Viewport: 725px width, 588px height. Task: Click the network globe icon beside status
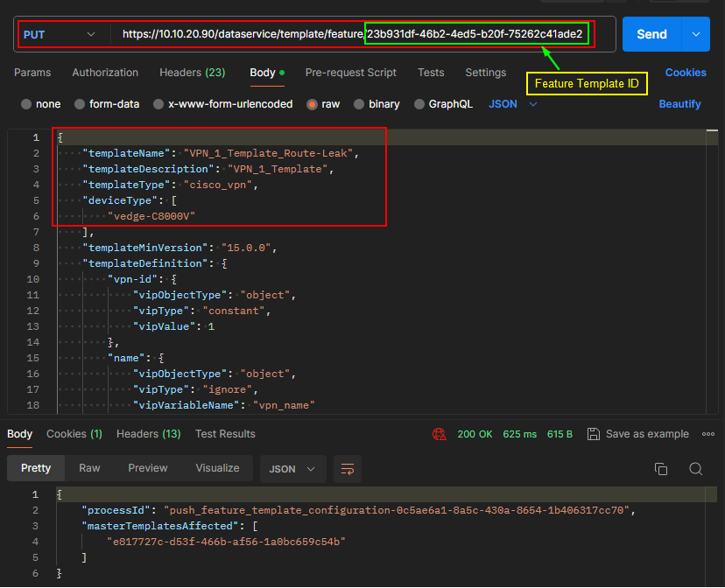[x=440, y=434]
